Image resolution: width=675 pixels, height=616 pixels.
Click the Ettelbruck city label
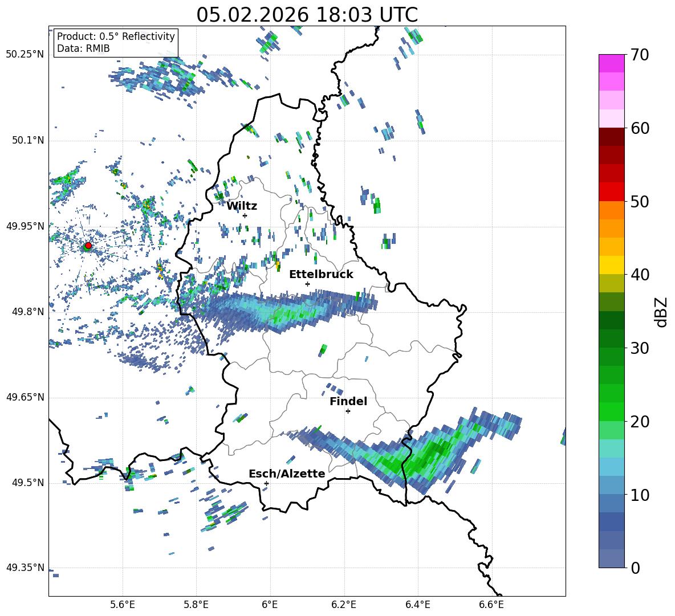coord(321,275)
